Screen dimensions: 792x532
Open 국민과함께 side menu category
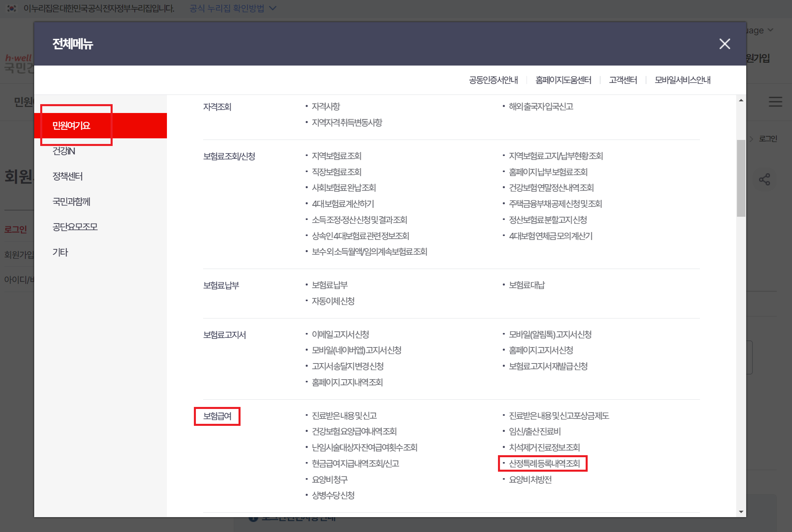point(72,202)
